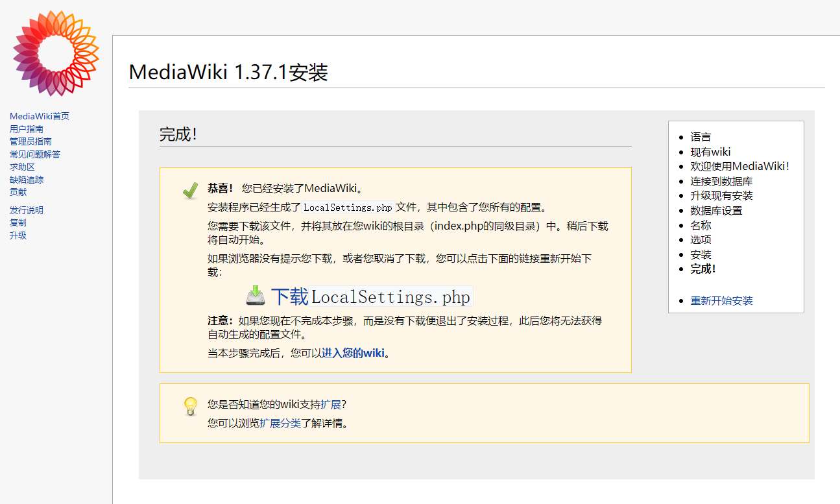Select the 数据库设置 step text
The image size is (840, 504).
717,210
